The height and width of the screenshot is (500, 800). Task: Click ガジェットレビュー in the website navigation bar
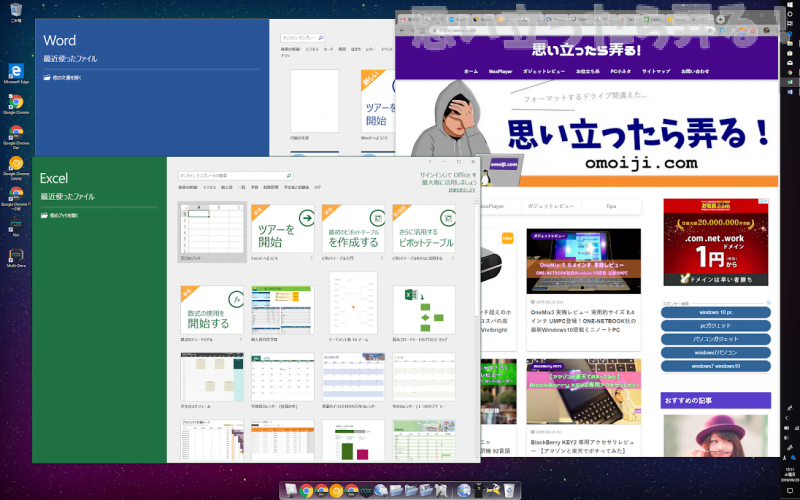(542, 71)
